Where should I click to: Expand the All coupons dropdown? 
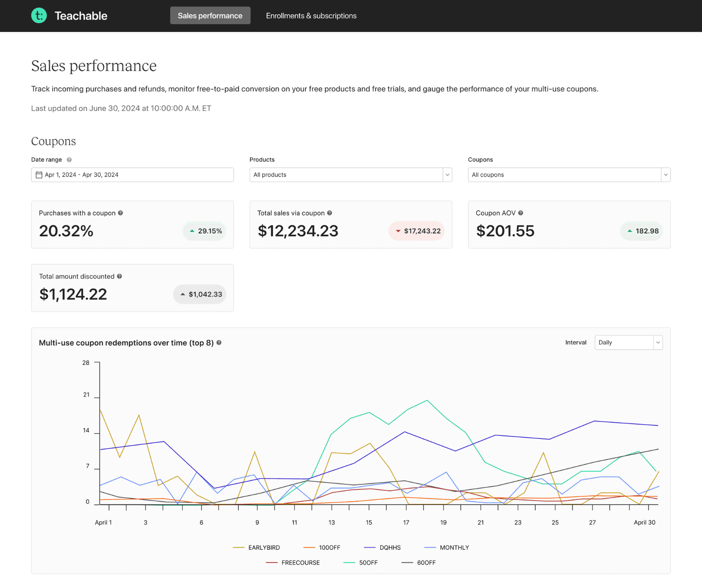tap(568, 175)
